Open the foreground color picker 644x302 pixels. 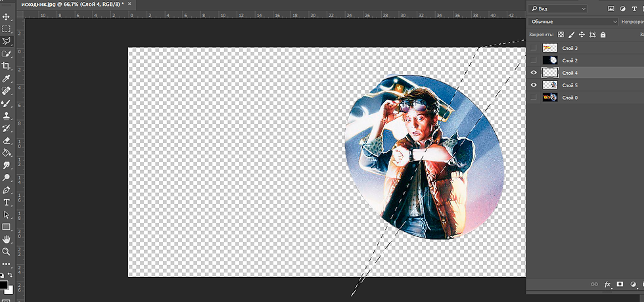tap(3, 285)
